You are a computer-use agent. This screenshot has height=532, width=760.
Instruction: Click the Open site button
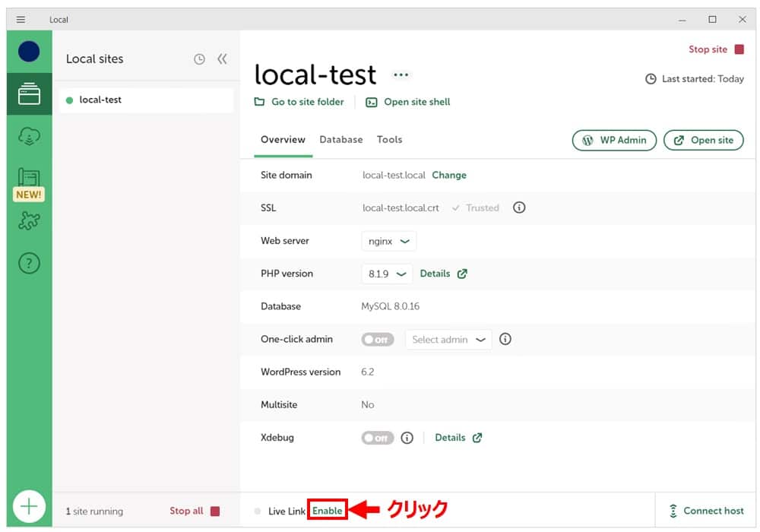click(x=703, y=140)
